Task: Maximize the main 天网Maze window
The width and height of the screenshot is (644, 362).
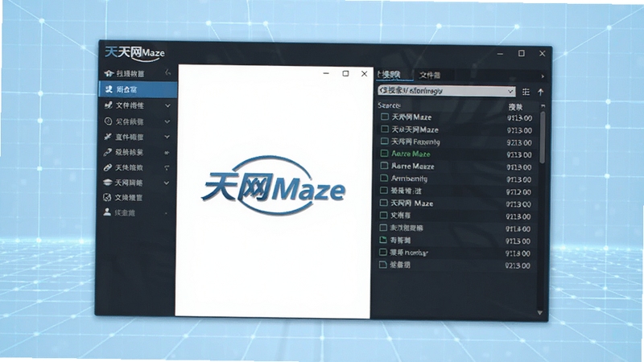Action: coord(521,53)
